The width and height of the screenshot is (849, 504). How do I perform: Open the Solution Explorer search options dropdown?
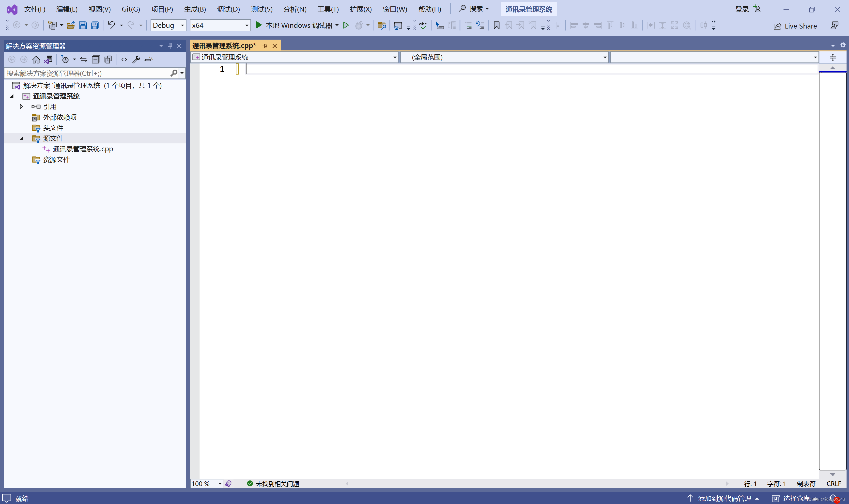coord(182,73)
